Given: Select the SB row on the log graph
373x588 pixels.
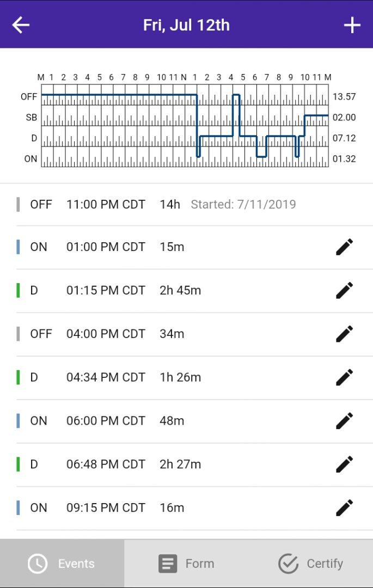Looking at the screenshot, I should [x=31, y=117].
